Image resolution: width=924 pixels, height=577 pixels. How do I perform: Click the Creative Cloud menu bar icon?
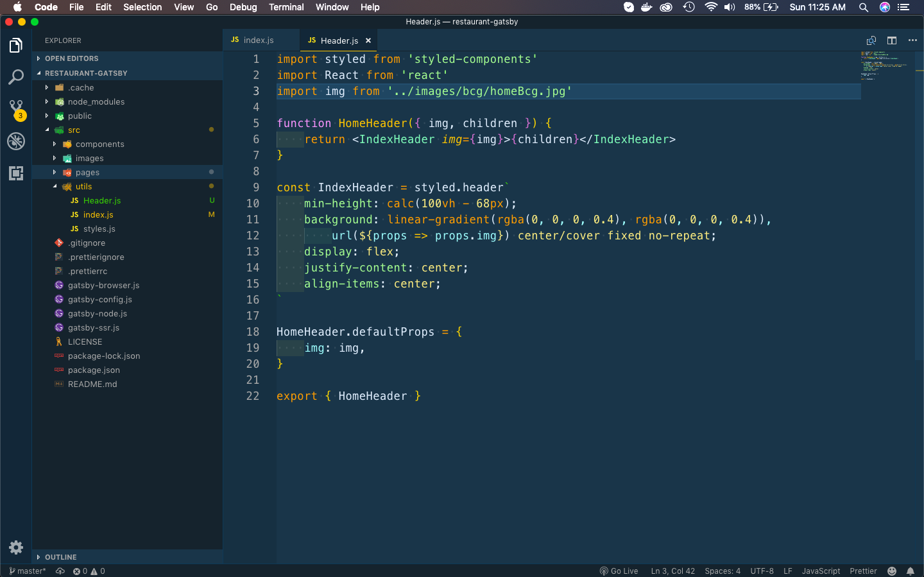(x=666, y=7)
